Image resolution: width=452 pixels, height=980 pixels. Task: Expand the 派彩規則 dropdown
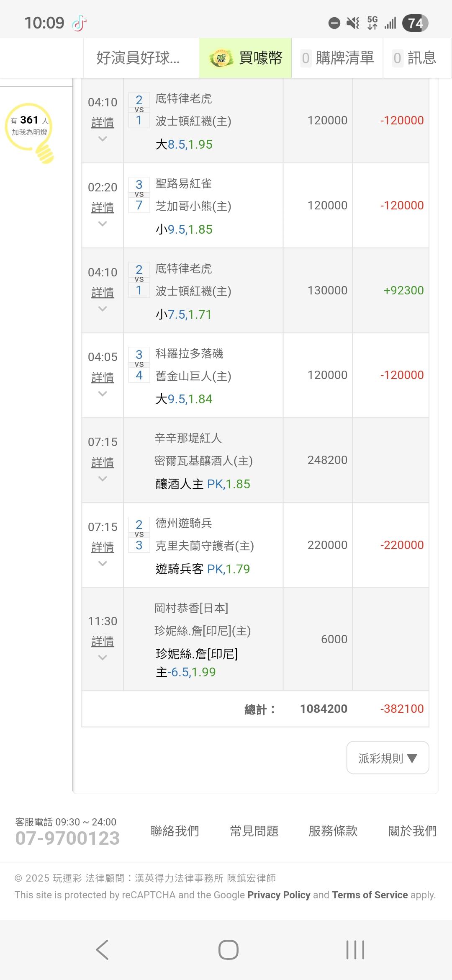tap(388, 758)
